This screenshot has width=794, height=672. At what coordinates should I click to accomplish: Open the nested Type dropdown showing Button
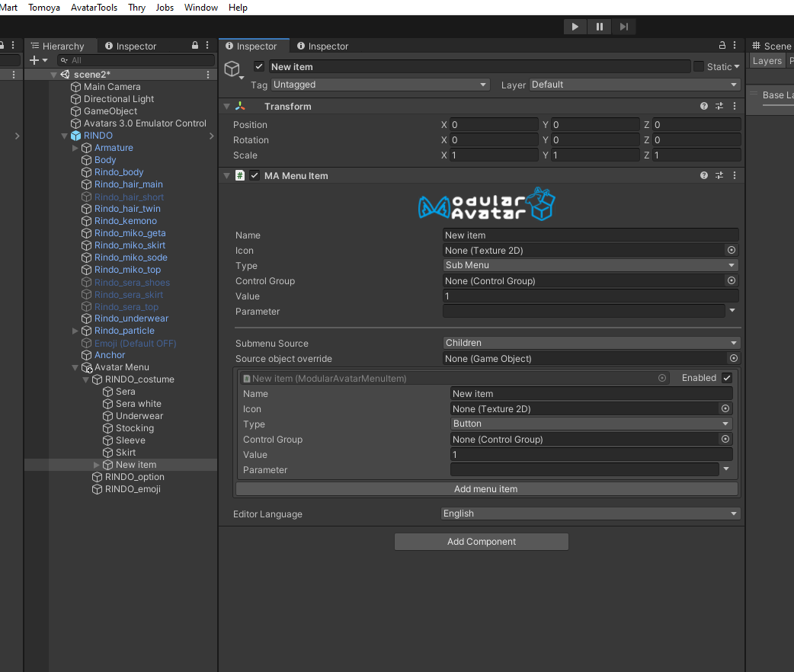click(591, 424)
